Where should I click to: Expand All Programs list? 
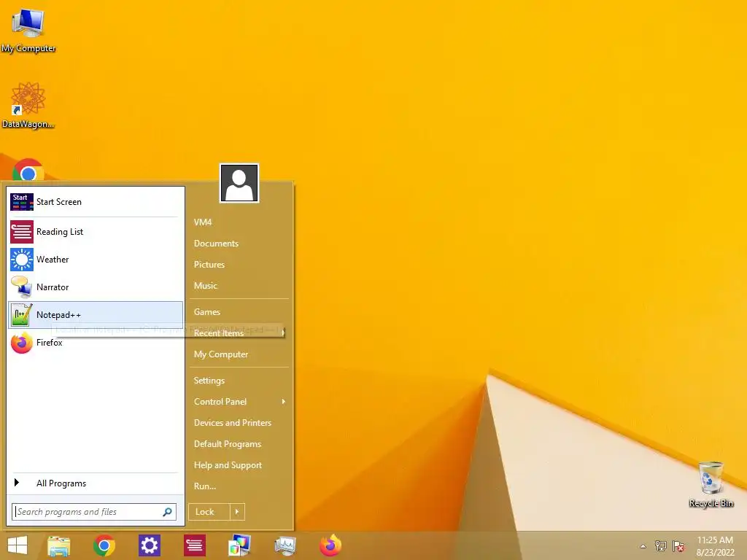96,483
